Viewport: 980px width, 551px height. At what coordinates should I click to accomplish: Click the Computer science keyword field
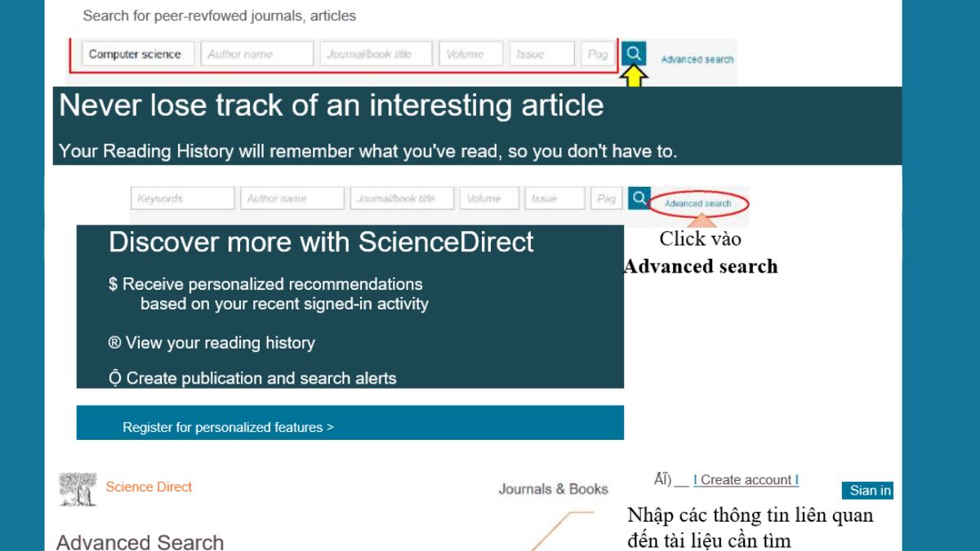click(x=138, y=54)
